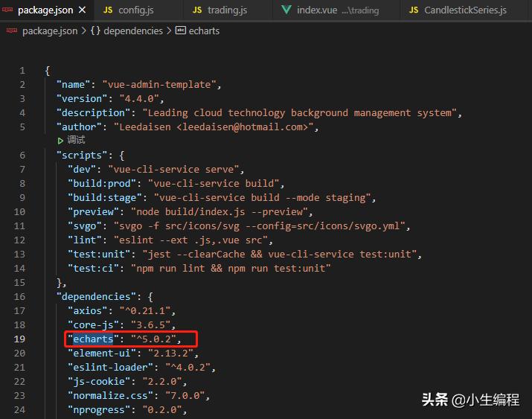Click the "^5.0.2" echarts version value
The image size is (532, 419).
click(153, 339)
